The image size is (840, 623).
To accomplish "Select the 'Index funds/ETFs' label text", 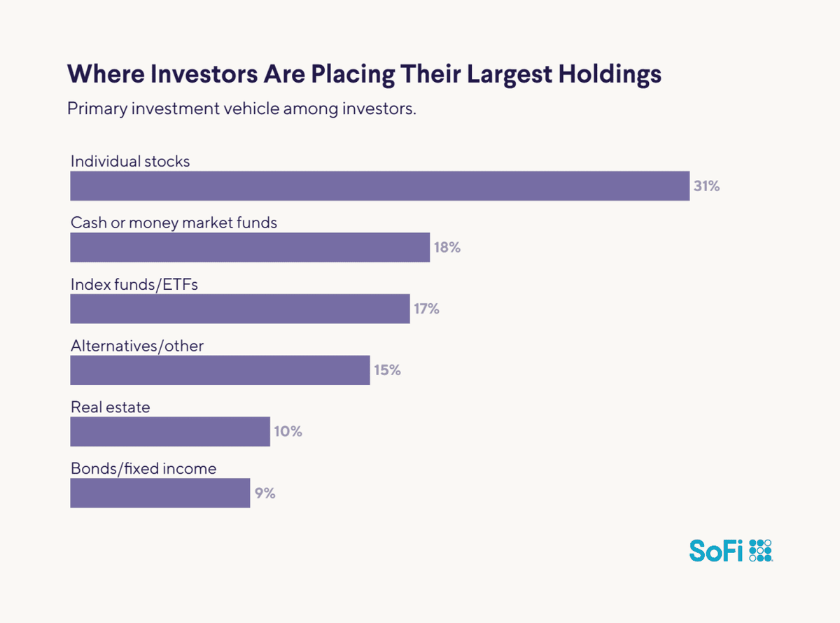I will tap(129, 284).
